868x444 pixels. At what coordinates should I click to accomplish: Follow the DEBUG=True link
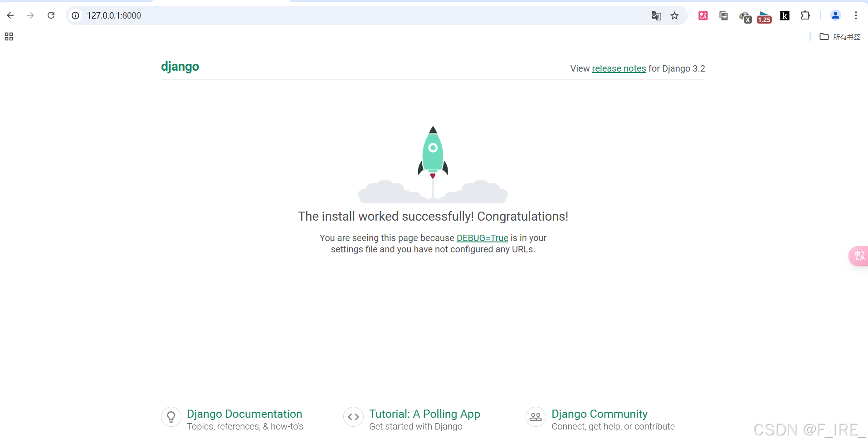482,238
